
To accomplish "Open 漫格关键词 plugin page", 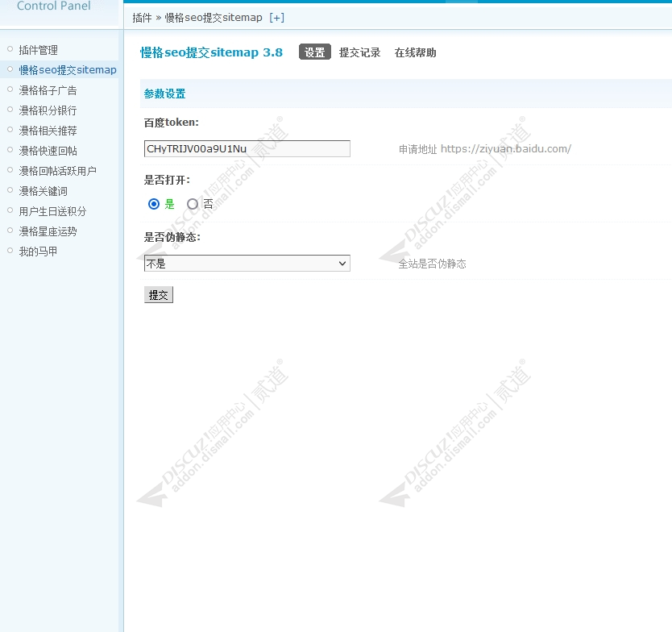I will pyautogui.click(x=34, y=190).
